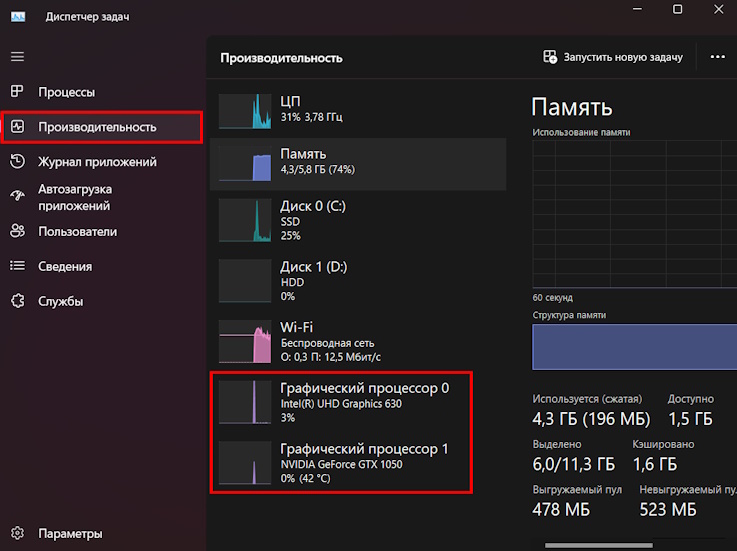Click the 478 МБ paged pool value
737x551 pixels.
[561, 509]
